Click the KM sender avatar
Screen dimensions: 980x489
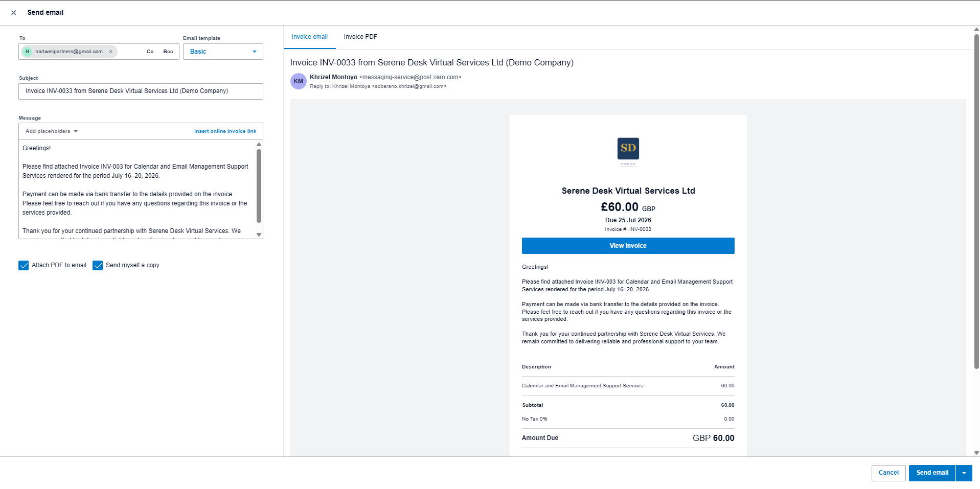pos(299,81)
